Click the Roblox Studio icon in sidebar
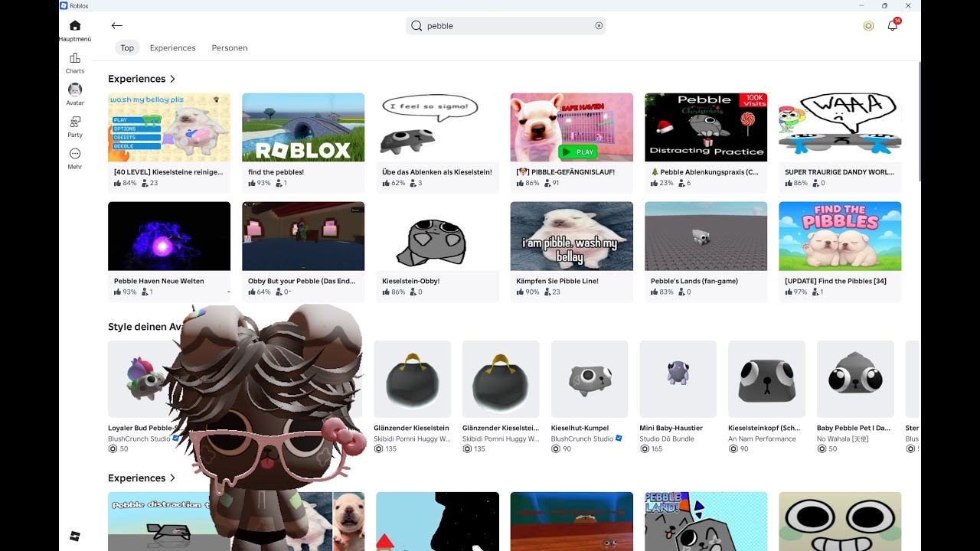 tap(75, 536)
